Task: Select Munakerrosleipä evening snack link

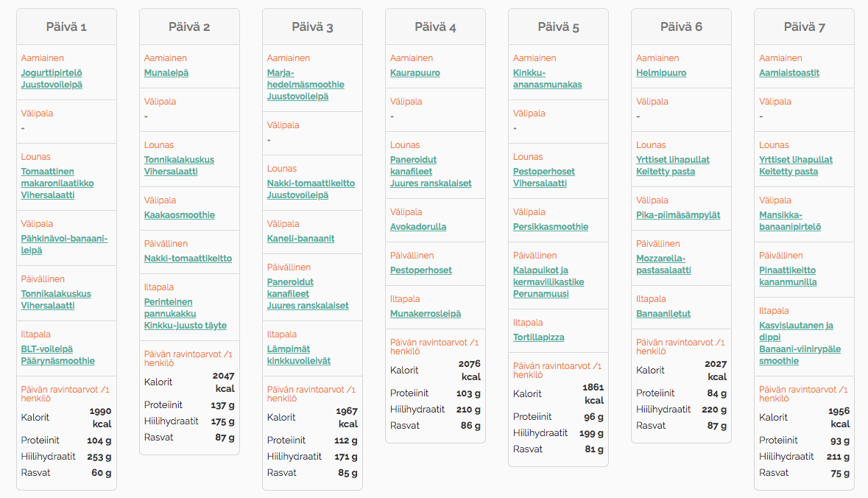Action: point(425,314)
